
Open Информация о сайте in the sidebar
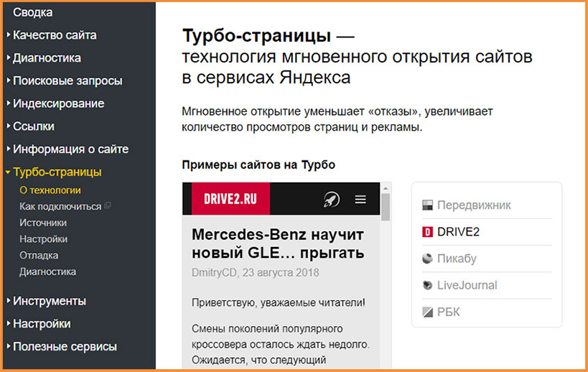pyautogui.click(x=71, y=149)
